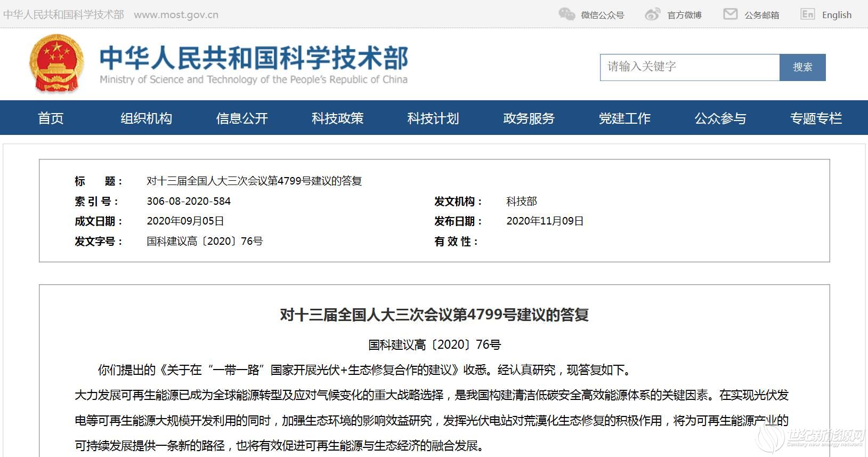Navigate to 党建工作 section
Image resolution: width=868 pixels, height=457 pixels.
(x=624, y=118)
